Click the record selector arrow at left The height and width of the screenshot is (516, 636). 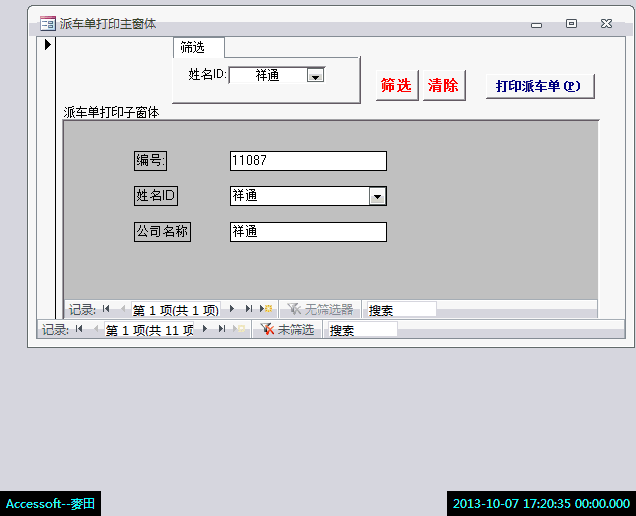pos(47,45)
